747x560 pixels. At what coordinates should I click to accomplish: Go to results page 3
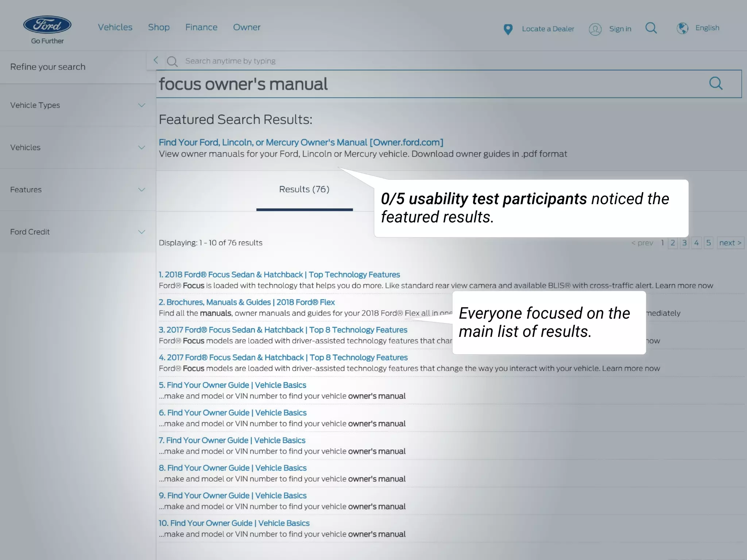[x=684, y=243]
